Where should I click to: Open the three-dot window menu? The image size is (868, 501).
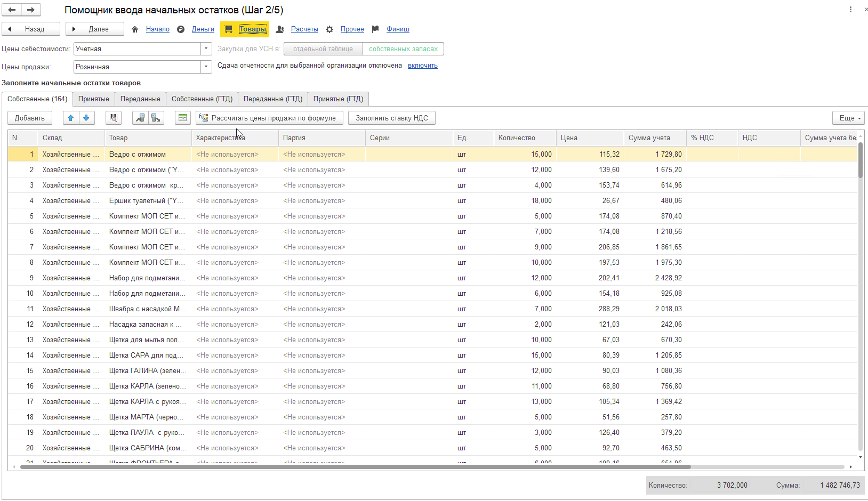[x=850, y=10]
